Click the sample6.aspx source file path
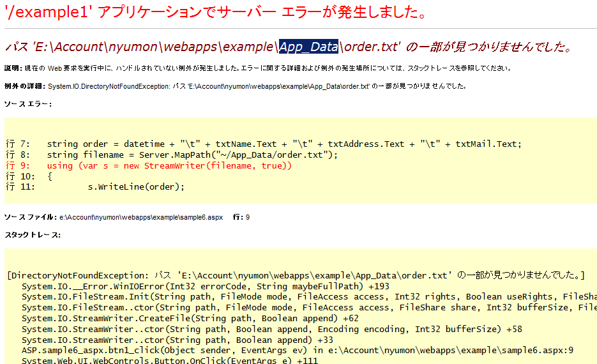 (141, 217)
